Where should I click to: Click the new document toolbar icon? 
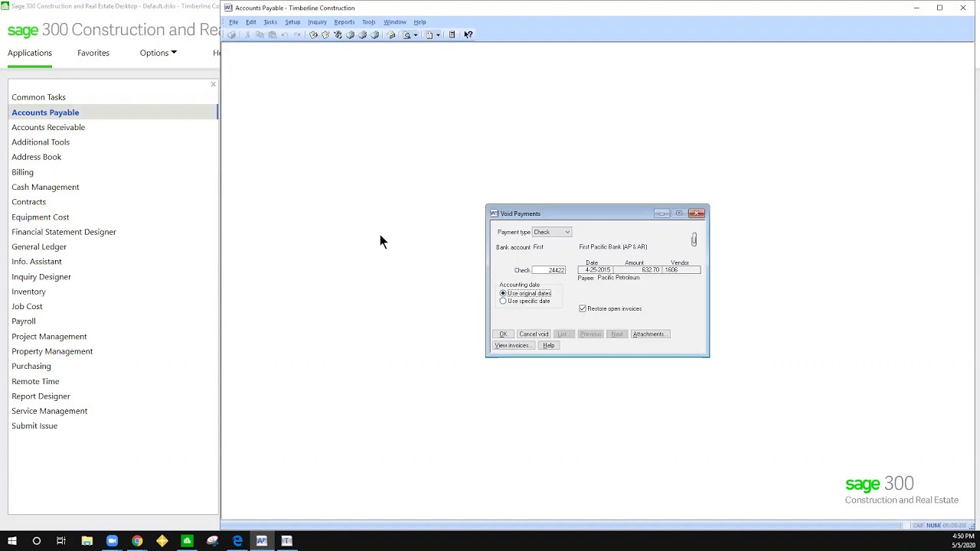coord(430,34)
